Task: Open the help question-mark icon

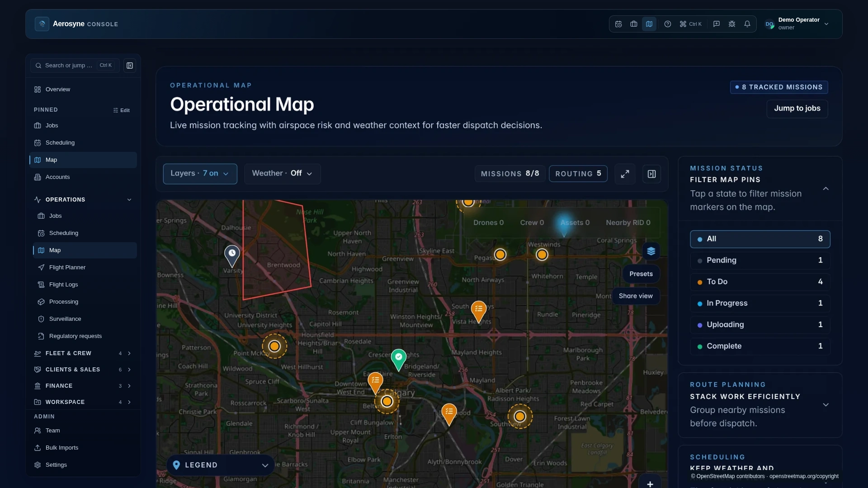Action: (668, 24)
